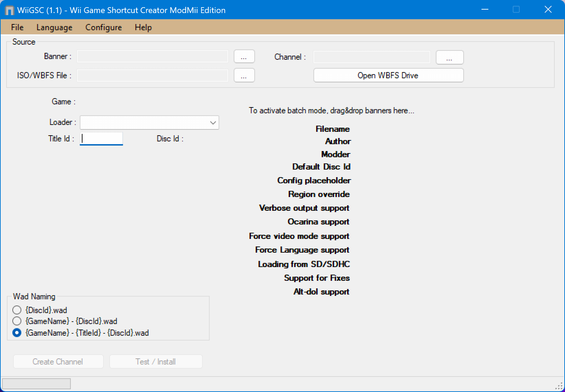Click the Banner path field
This screenshot has width=565, height=392.
(153, 57)
